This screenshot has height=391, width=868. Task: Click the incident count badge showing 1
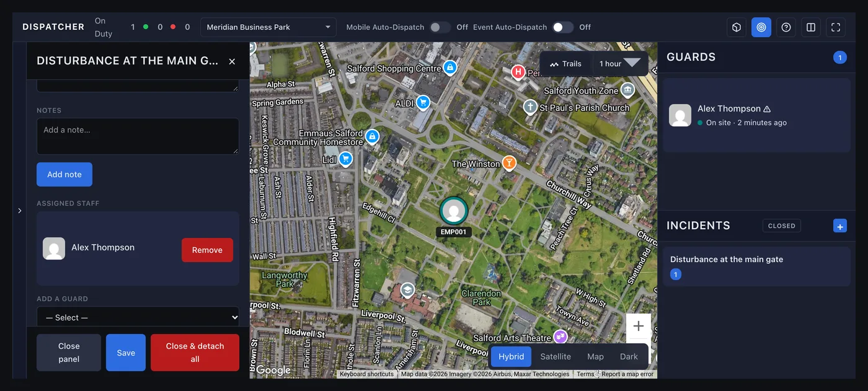click(x=676, y=275)
